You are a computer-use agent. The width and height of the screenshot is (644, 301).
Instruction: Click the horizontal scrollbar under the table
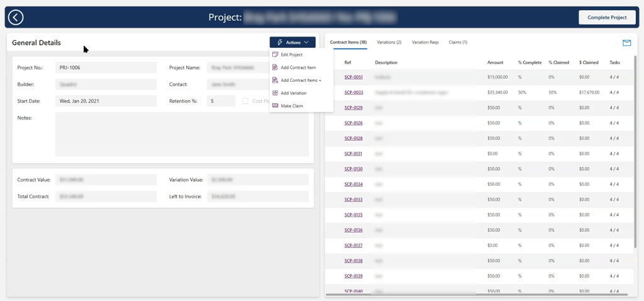[477, 295]
